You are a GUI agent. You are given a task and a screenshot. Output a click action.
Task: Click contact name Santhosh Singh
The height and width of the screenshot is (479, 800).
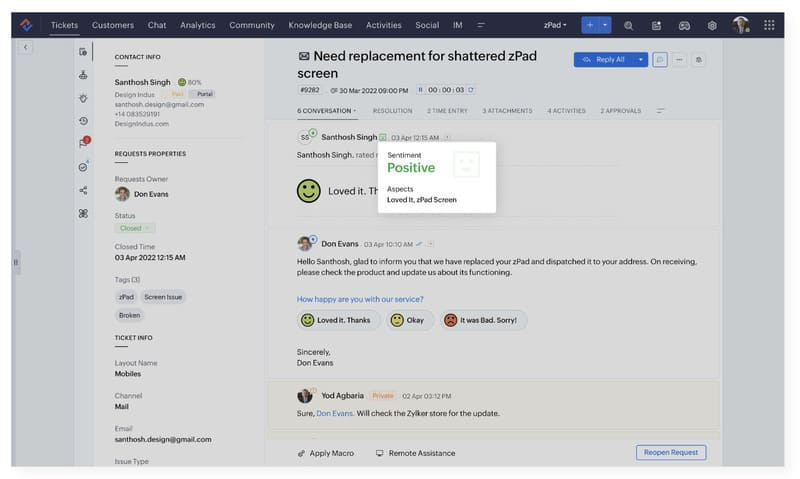click(x=142, y=82)
